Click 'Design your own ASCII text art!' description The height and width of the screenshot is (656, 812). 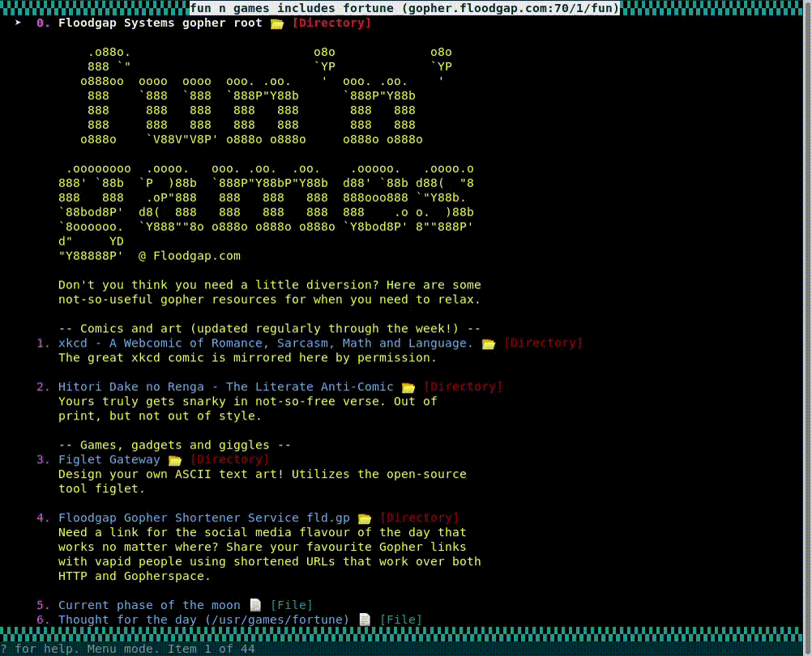(x=262, y=475)
